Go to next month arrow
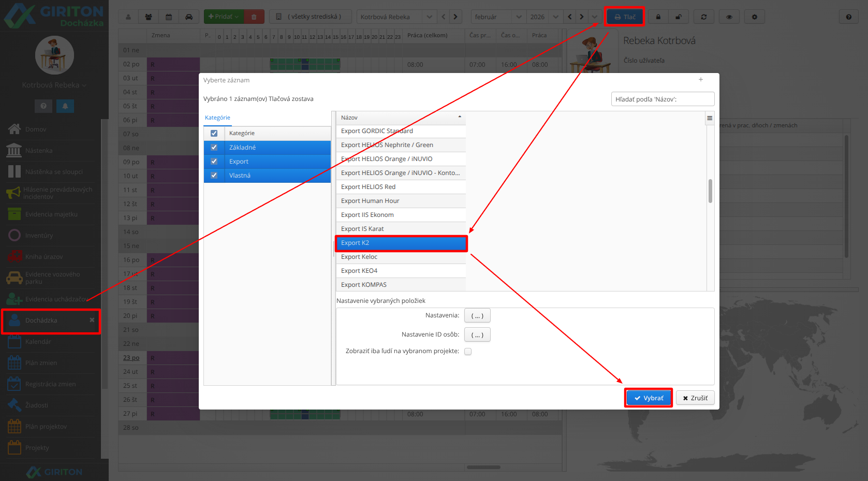 click(582, 17)
